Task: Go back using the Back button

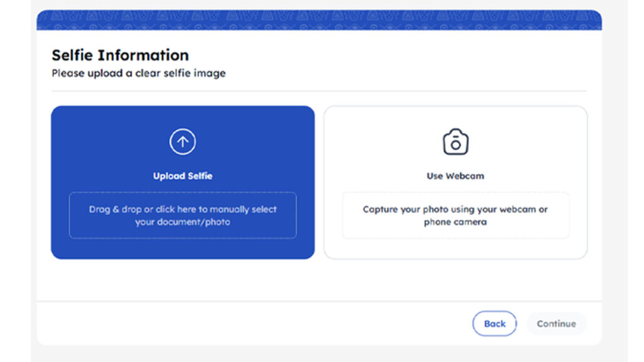Action: tap(494, 324)
